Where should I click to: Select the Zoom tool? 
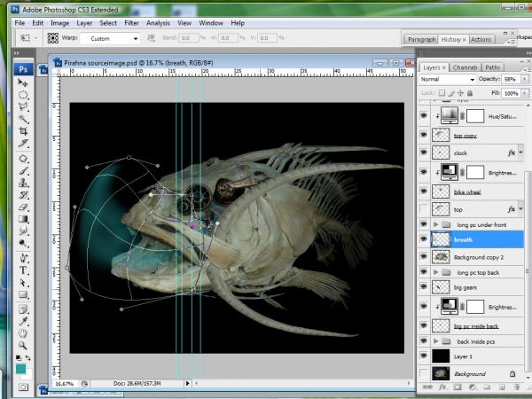[23, 346]
